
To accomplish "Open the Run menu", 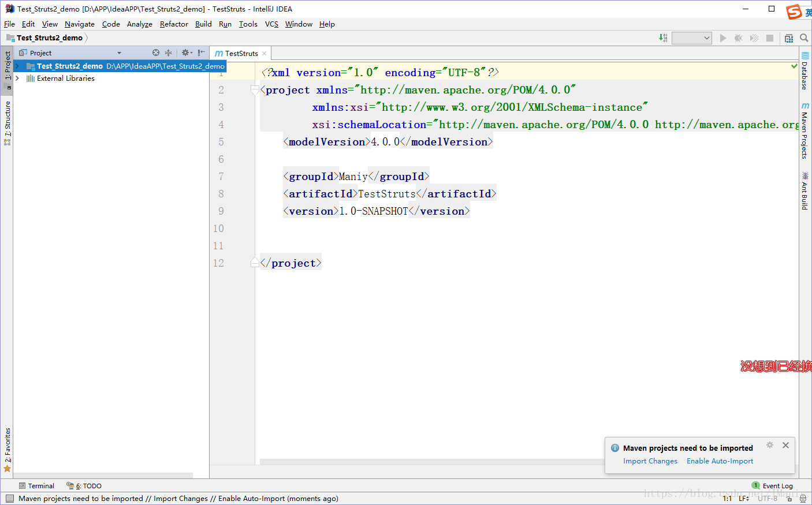I will [x=225, y=24].
